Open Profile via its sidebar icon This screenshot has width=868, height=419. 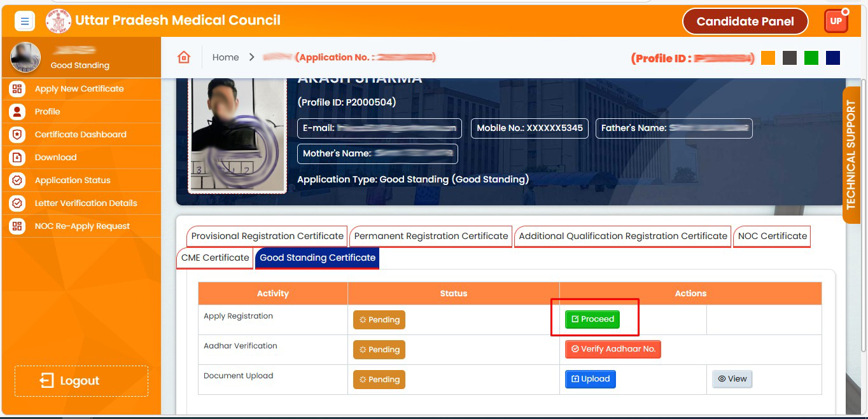point(17,112)
